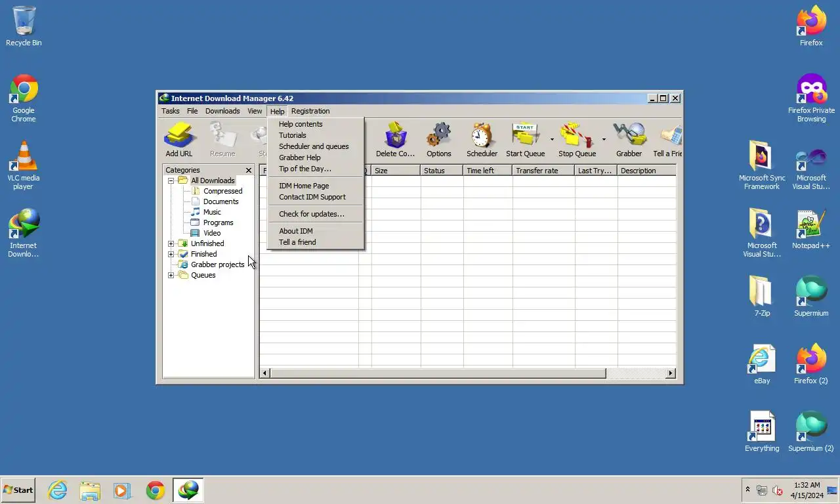Open Firefox Private Browsing shortcut

coord(811,98)
